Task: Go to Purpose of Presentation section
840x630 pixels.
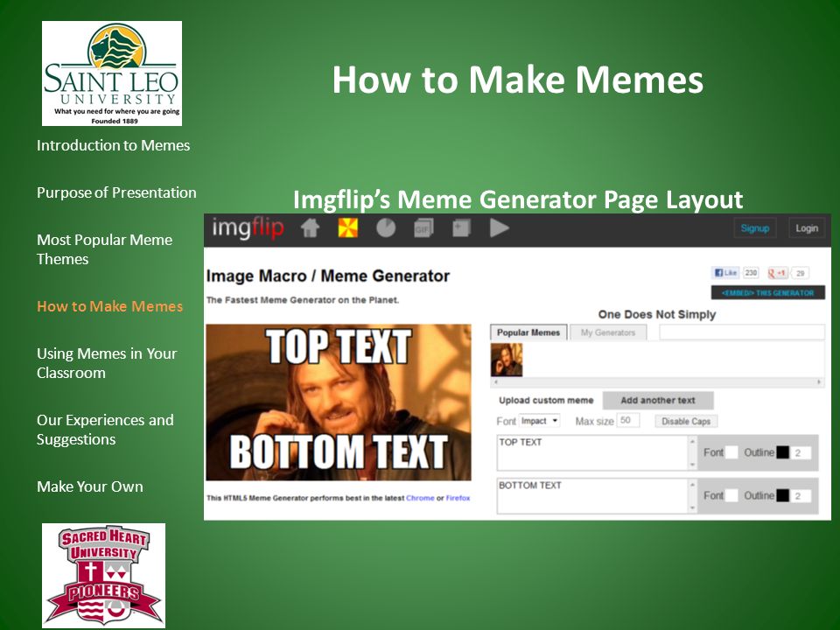Action: [116, 192]
